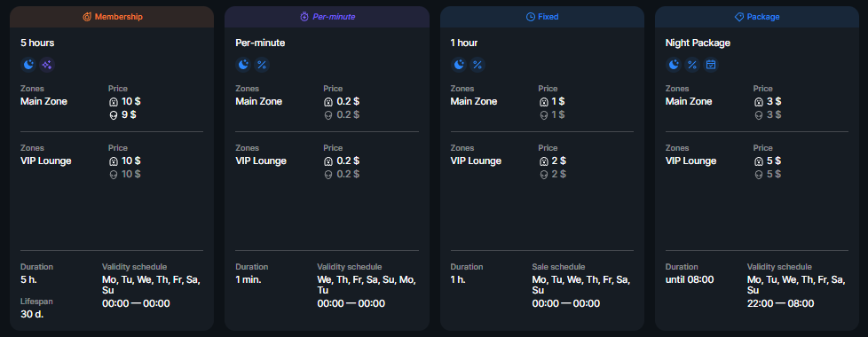Click the '30 d.' lifespan value
The width and height of the screenshot is (868, 337).
pos(32,314)
